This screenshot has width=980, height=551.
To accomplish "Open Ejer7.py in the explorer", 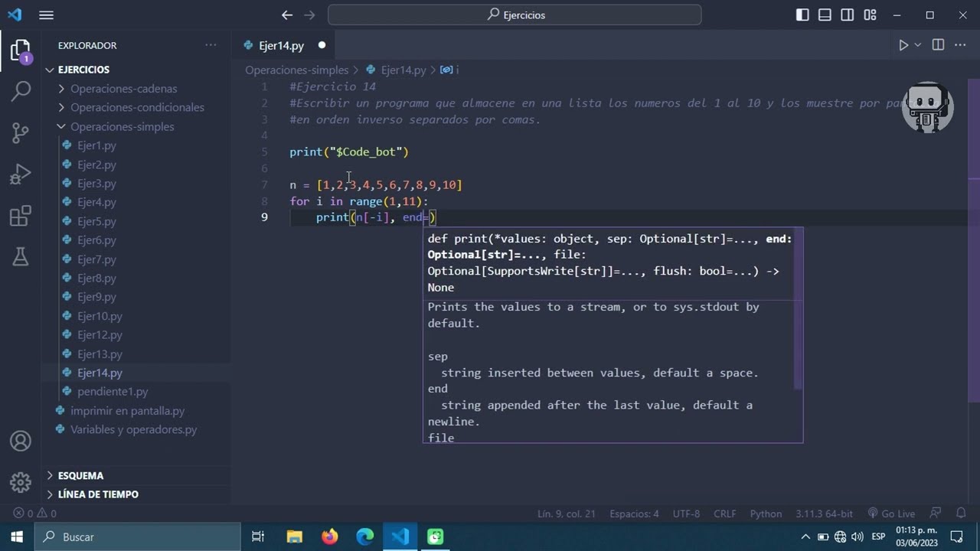I will pos(96,259).
